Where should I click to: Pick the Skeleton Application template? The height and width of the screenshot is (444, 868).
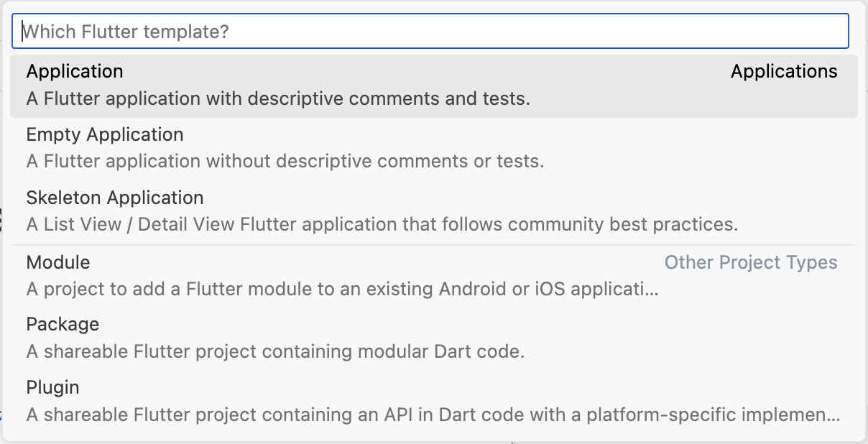[x=115, y=198]
